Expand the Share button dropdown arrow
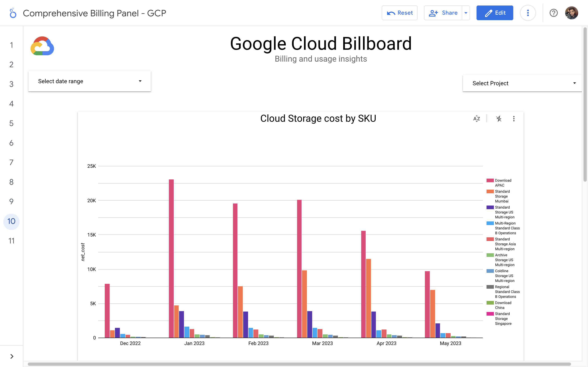 pyautogui.click(x=466, y=13)
